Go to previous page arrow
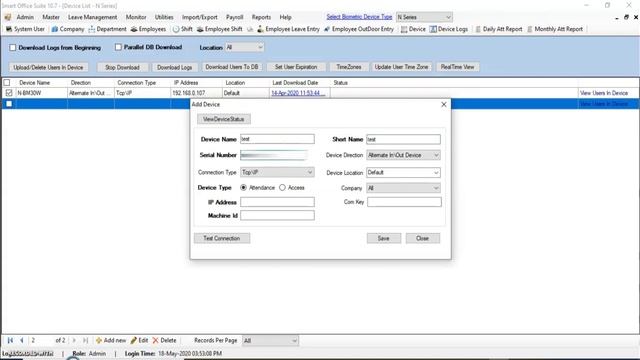The image size is (640, 360). [22, 340]
